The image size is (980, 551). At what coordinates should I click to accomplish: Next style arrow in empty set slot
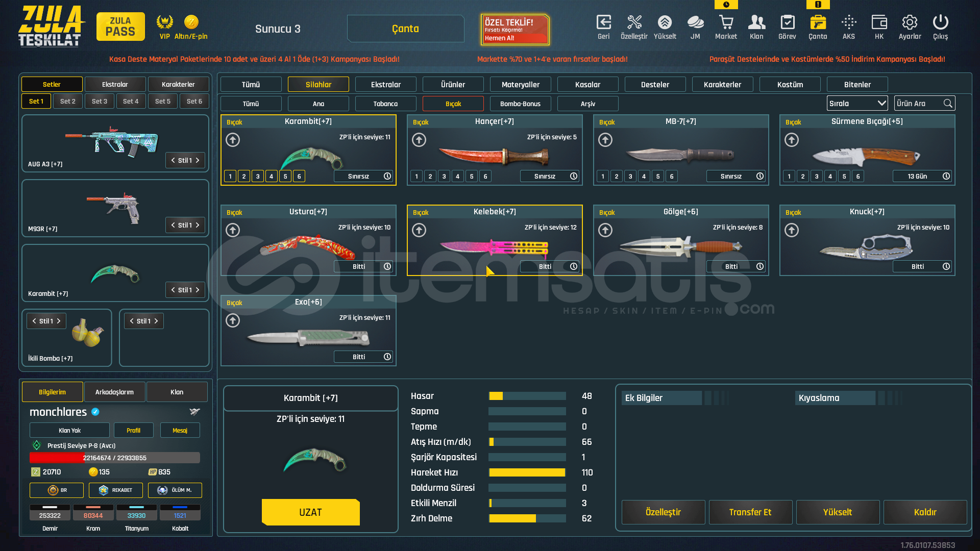156,321
